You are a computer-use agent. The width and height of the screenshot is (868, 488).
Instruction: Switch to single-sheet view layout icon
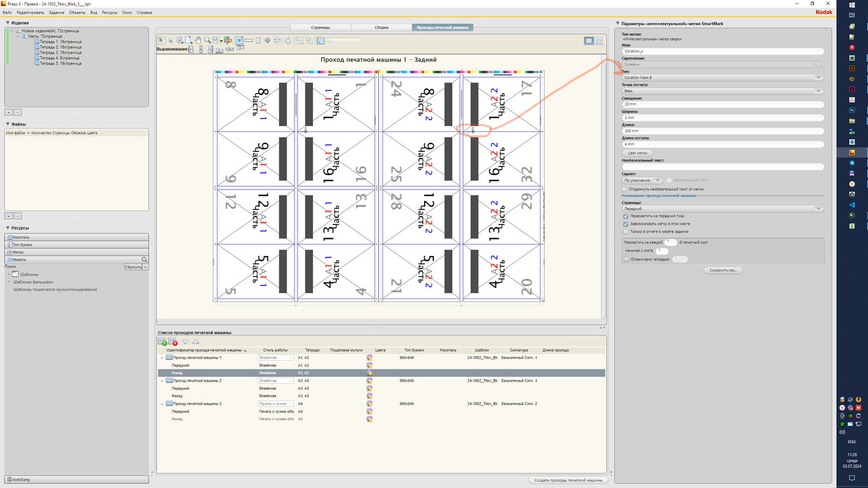[589, 40]
